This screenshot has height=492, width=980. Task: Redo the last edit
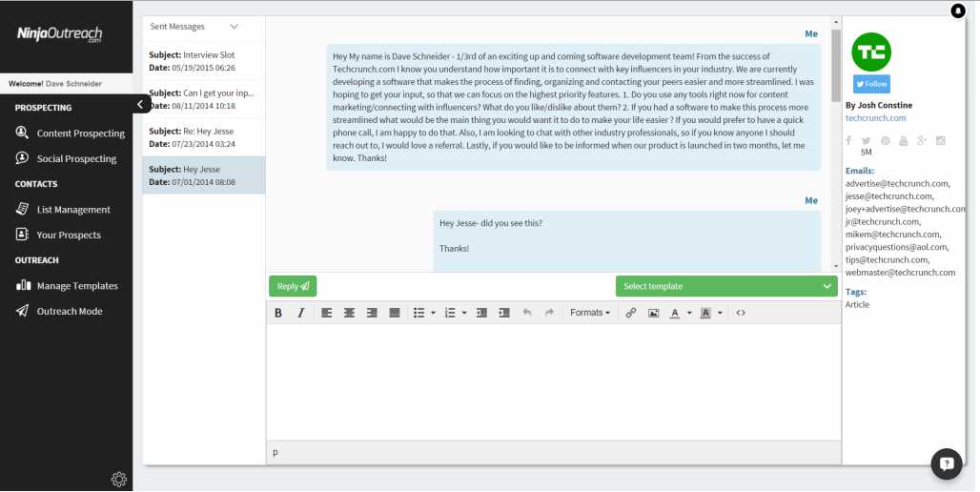click(549, 313)
